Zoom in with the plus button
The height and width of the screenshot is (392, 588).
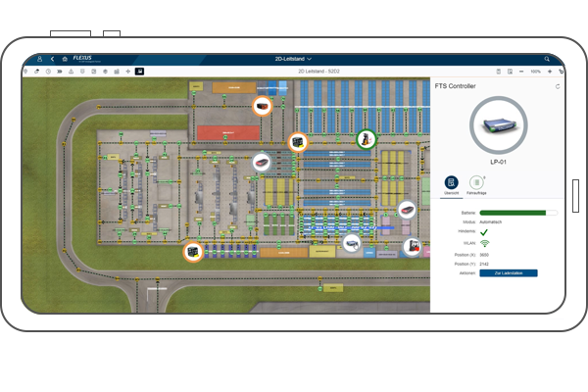[550, 72]
